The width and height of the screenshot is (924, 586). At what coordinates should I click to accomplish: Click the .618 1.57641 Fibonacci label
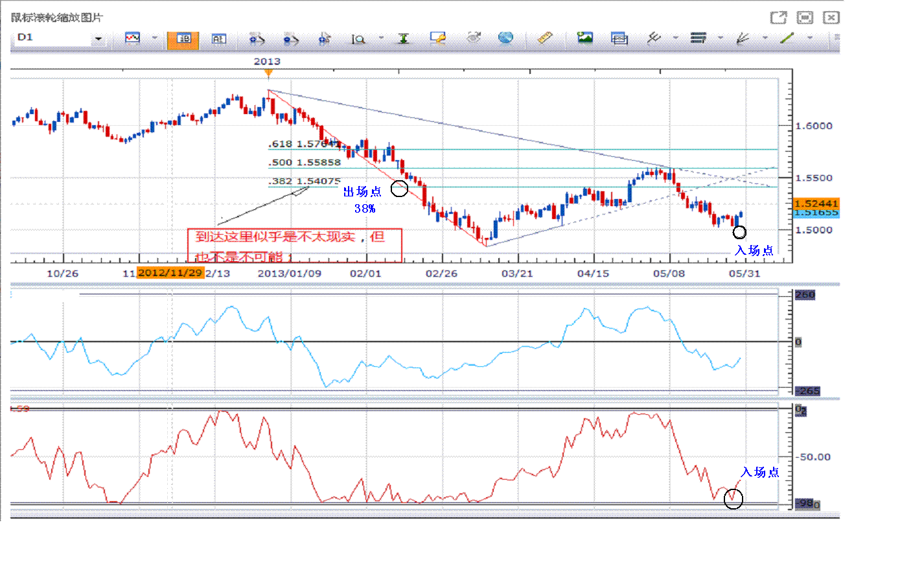tap(304, 144)
